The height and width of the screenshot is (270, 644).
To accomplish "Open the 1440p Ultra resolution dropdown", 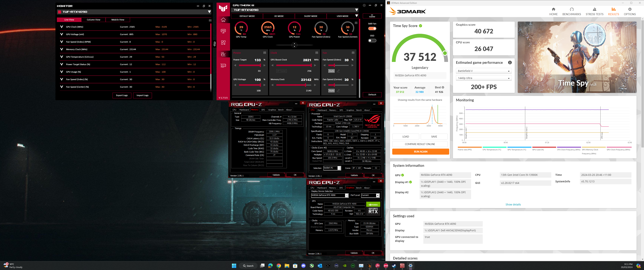I will [x=483, y=78].
